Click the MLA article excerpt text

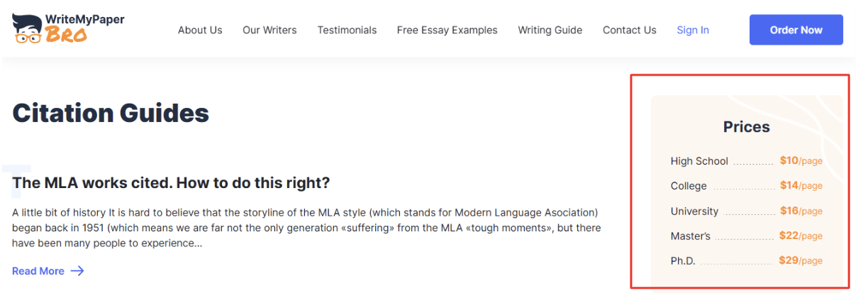pos(306,228)
